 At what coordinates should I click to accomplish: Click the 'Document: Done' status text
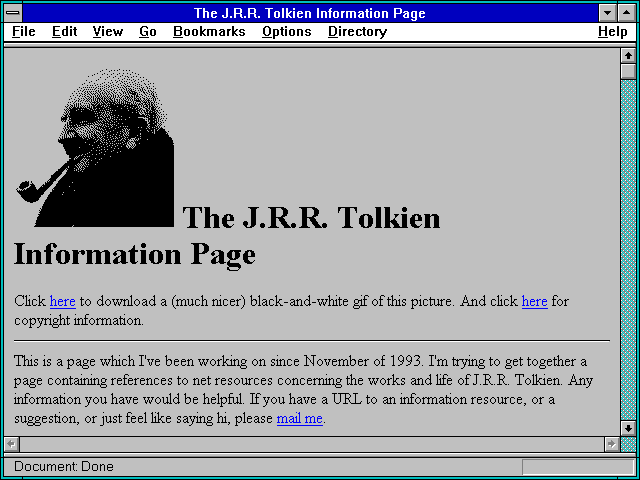tap(64, 467)
